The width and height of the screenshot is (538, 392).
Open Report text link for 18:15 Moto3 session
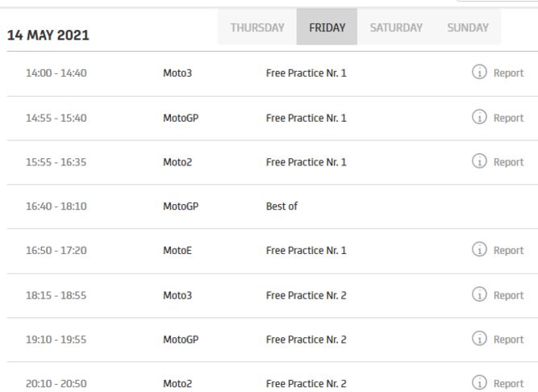pos(508,295)
